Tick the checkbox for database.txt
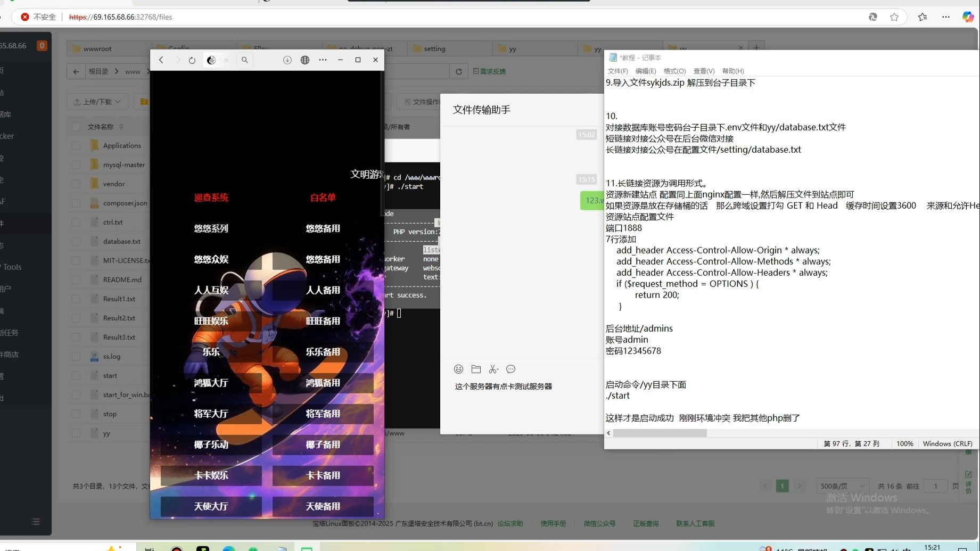Image resolution: width=980 pixels, height=551 pixels. 76,241
